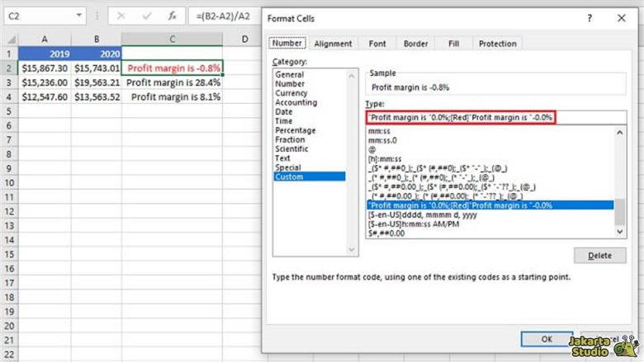Open the Fill tab
Screen dimensions: 644x362
pyautogui.click(x=453, y=44)
